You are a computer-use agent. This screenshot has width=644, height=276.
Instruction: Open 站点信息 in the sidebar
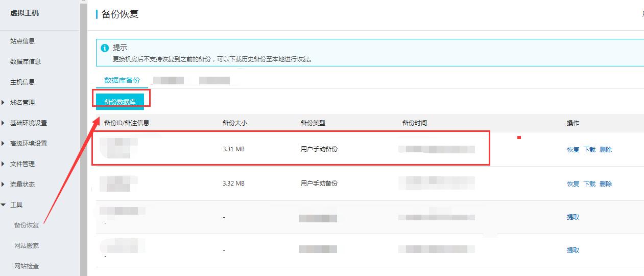coord(22,41)
